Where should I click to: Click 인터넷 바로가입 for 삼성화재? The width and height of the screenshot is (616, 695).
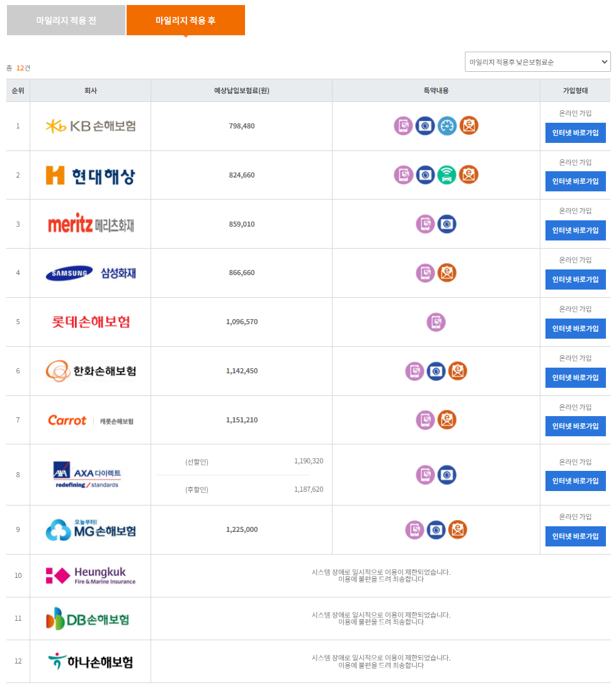pyautogui.click(x=575, y=280)
